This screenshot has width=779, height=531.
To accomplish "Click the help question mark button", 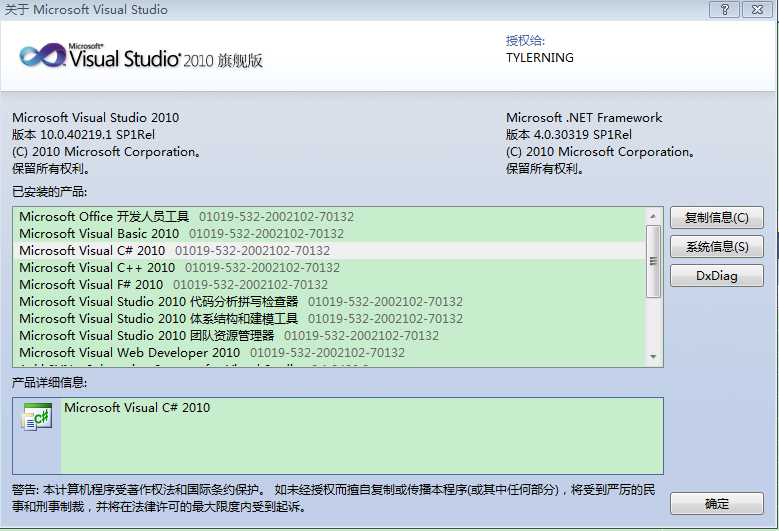I will point(724,9).
